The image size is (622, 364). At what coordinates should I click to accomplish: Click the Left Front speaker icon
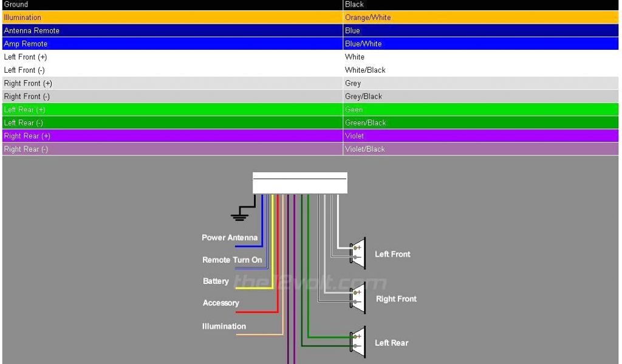[x=358, y=253]
